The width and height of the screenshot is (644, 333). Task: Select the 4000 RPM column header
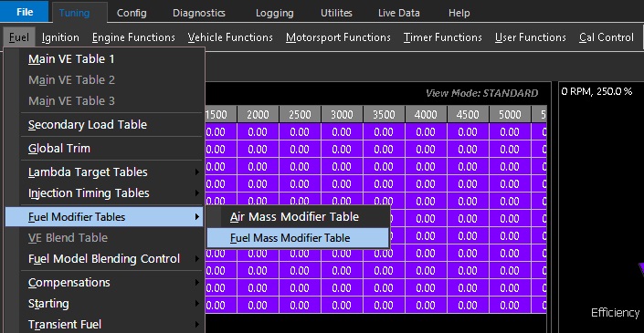click(x=426, y=115)
